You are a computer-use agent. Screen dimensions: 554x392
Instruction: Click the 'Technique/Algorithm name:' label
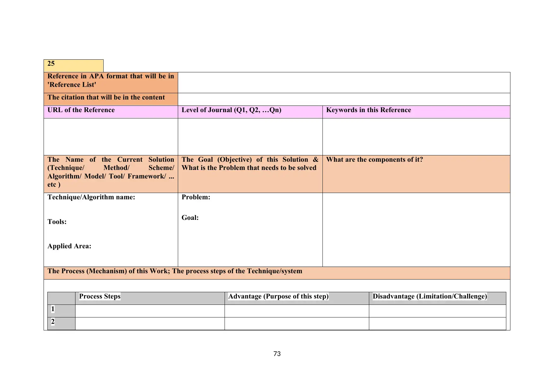(x=91, y=197)
